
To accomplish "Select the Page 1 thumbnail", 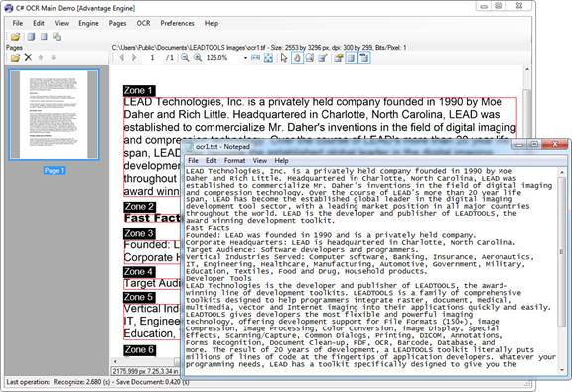I will tap(54, 115).
